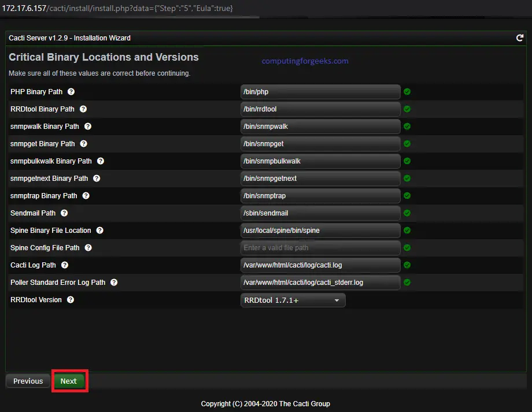Click green check status for spine binary

tap(407, 230)
